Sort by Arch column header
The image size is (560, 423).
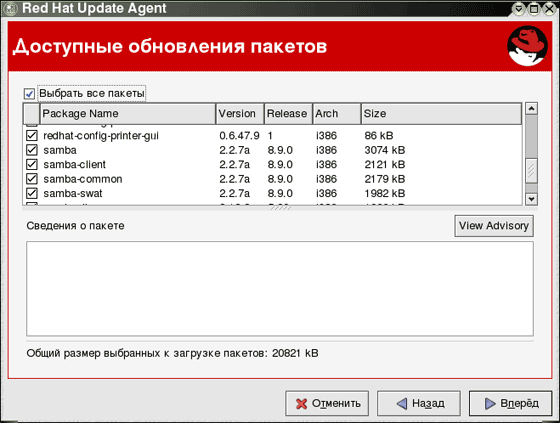pos(337,114)
